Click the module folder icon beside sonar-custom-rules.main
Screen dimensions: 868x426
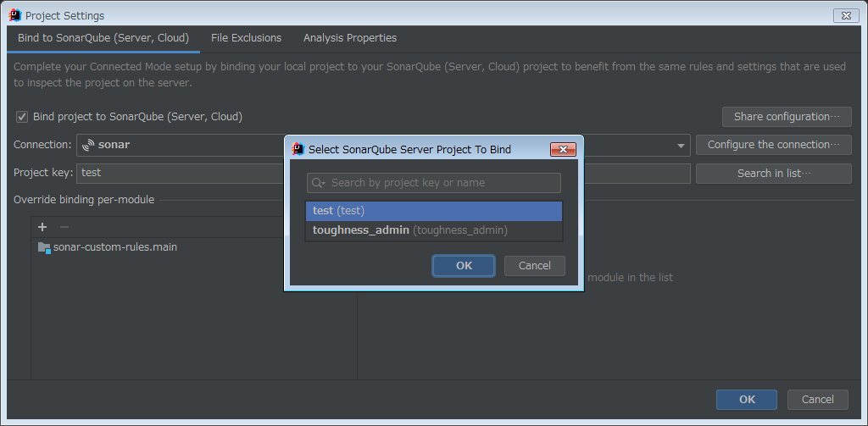click(44, 247)
